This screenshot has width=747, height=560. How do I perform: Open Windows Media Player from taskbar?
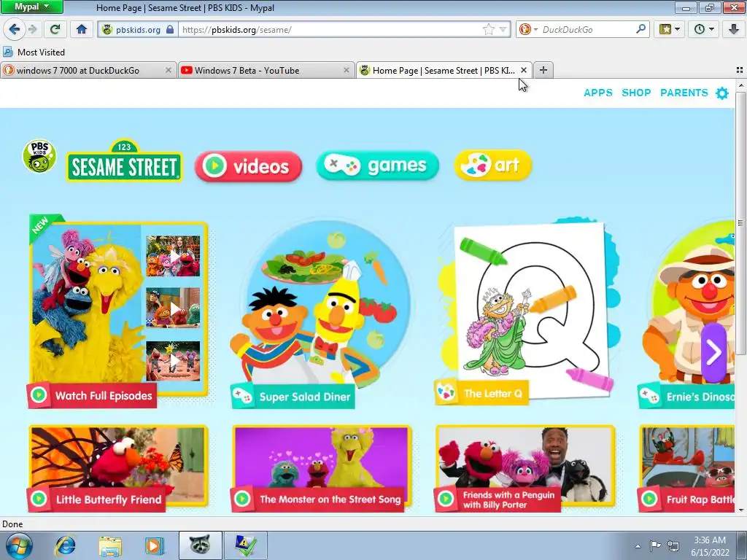click(154, 545)
